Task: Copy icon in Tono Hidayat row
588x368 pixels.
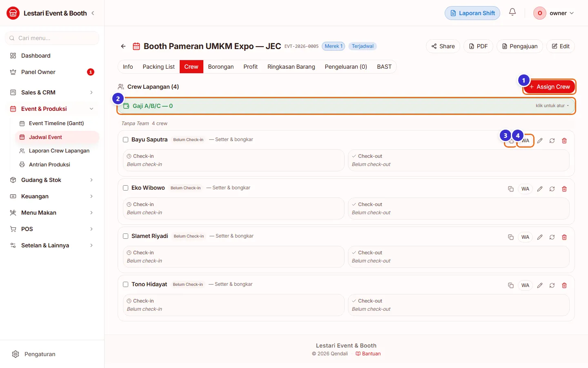Action: click(510, 285)
